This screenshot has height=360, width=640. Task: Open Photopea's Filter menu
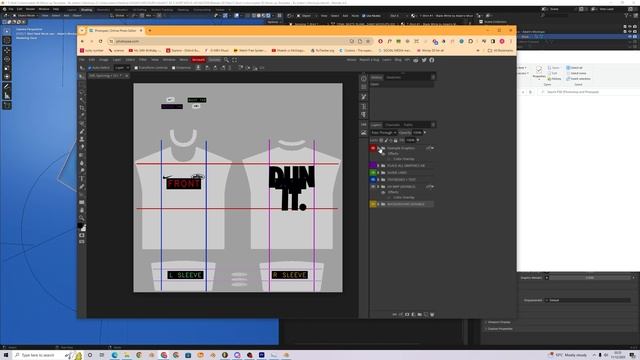tap(143, 60)
